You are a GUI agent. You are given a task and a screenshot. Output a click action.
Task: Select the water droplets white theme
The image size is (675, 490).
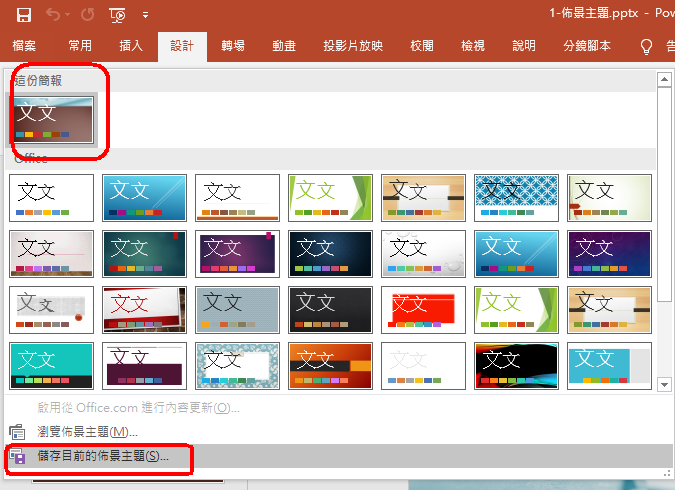tap(423, 254)
